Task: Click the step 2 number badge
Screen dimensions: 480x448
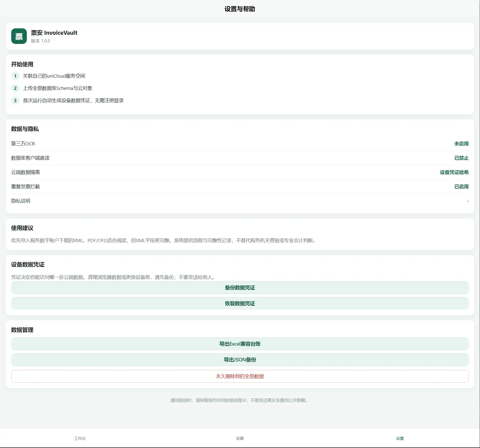Action: click(x=15, y=88)
